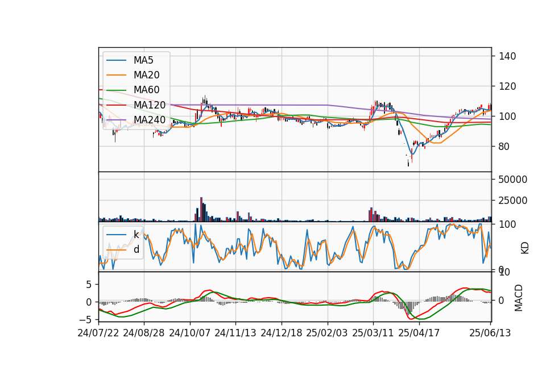Click the d legend label in KD panel
The width and height of the screenshot is (546, 392).
tap(136, 249)
